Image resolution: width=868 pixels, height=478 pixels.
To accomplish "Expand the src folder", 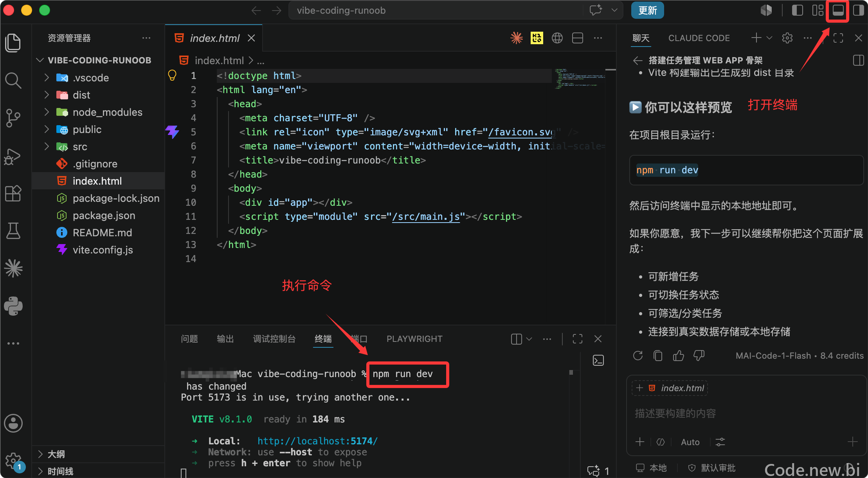I will [47, 146].
